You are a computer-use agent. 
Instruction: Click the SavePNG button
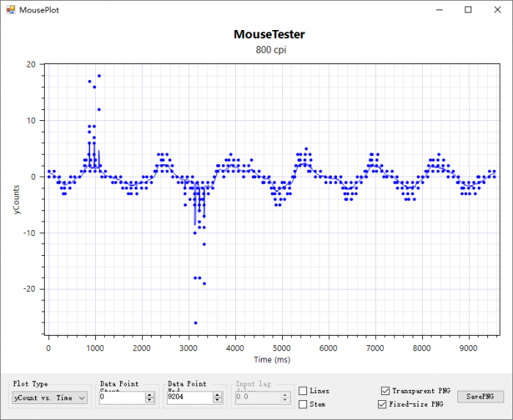pos(481,397)
